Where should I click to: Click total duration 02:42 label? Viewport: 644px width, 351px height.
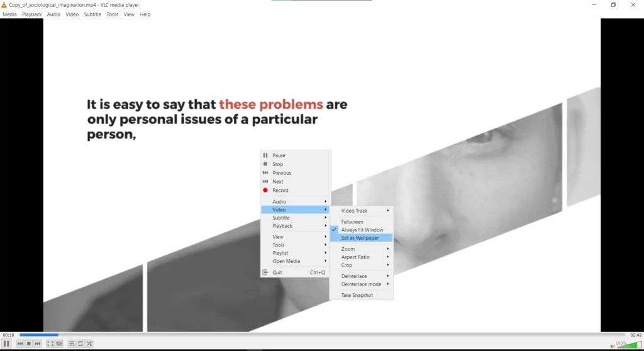point(636,335)
